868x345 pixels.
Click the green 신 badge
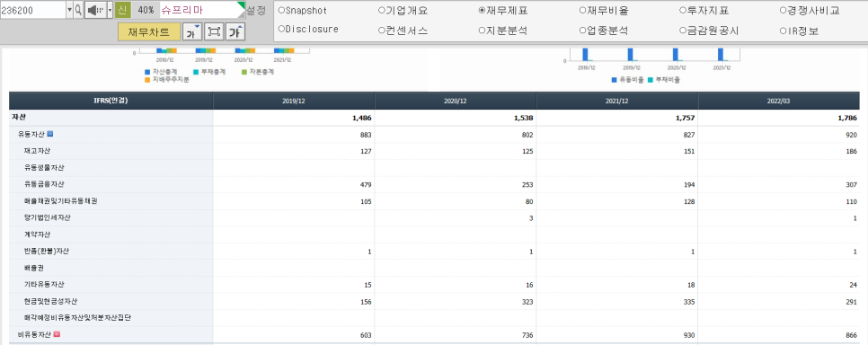[x=123, y=10]
